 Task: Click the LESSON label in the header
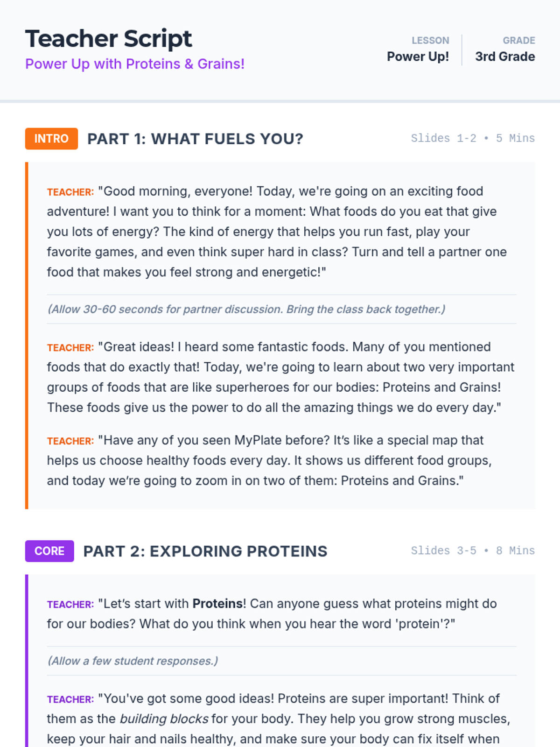pos(430,41)
